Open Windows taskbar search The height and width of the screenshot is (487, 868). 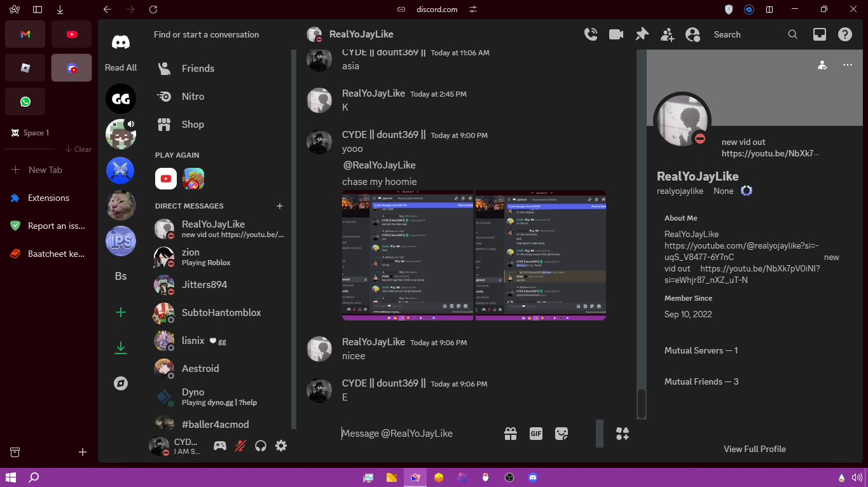click(34, 477)
